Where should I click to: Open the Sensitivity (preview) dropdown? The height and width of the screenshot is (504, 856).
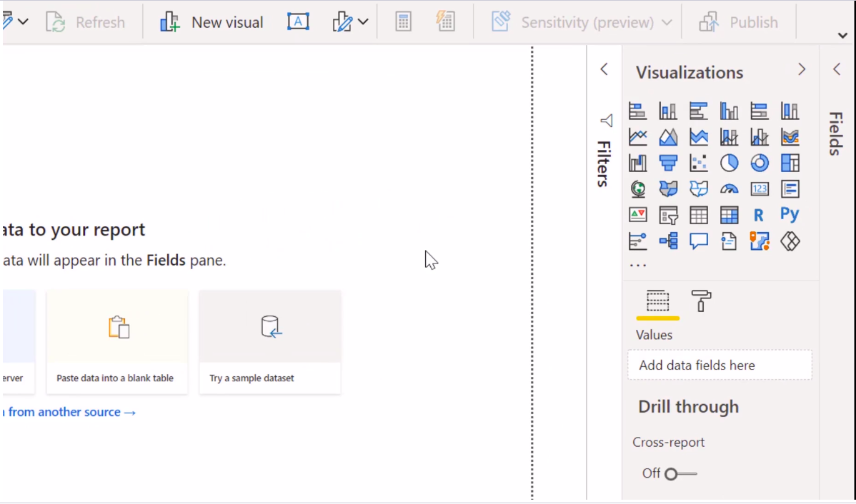pyautogui.click(x=582, y=22)
